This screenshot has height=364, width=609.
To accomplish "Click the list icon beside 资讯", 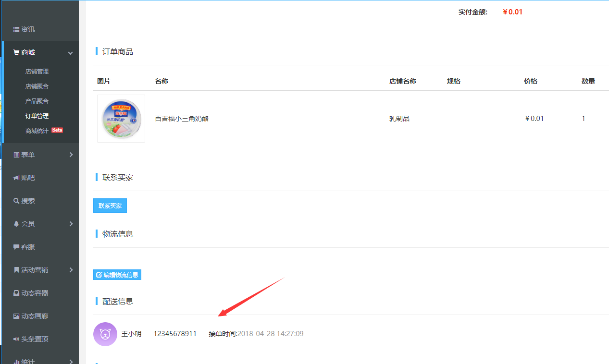I will (x=16, y=29).
